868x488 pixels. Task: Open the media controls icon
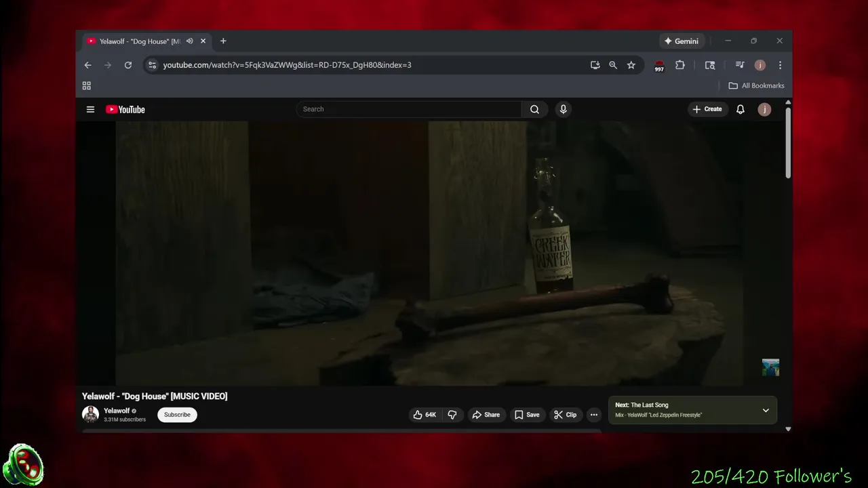740,65
